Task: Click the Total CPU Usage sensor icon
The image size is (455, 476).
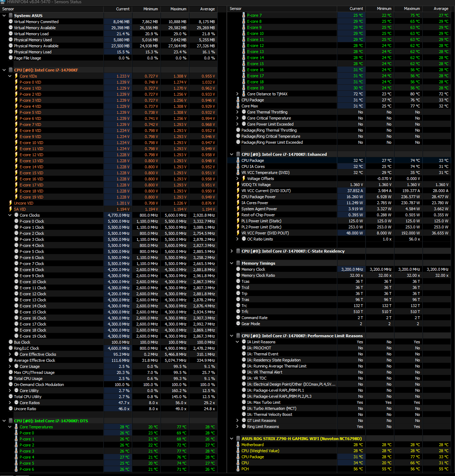Action: click(11, 379)
